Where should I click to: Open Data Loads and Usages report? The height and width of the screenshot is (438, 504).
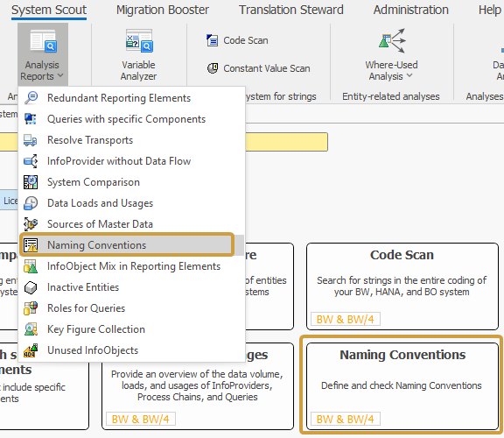[131, 203]
